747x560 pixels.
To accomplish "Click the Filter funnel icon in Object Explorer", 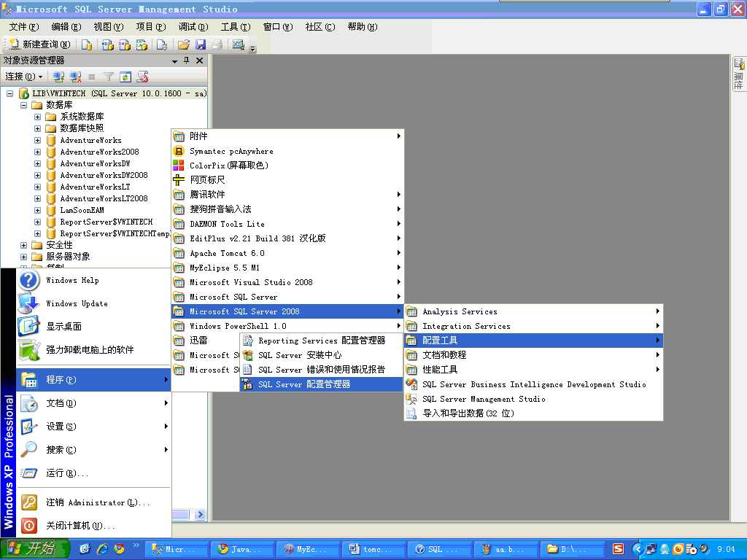I will (x=109, y=77).
